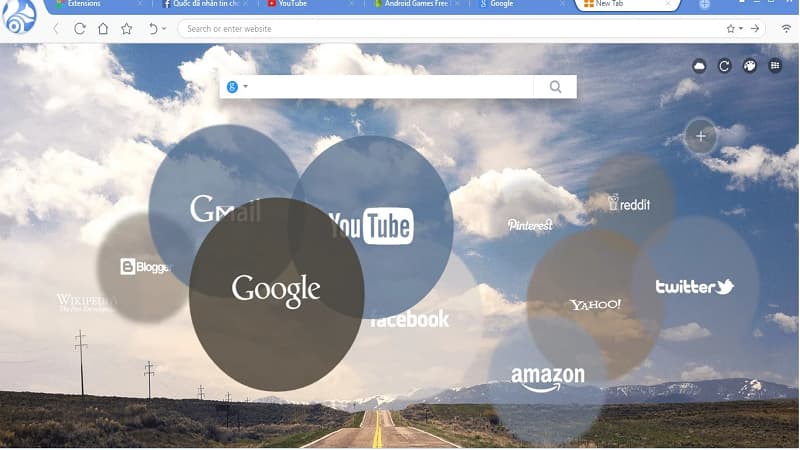Add a new speed dial bubble
The width and height of the screenshot is (800, 450).
(x=701, y=136)
